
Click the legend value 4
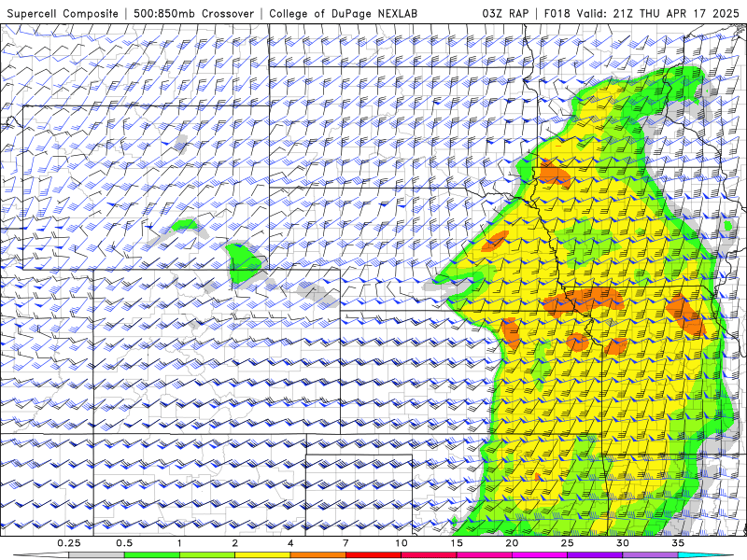[290, 543]
